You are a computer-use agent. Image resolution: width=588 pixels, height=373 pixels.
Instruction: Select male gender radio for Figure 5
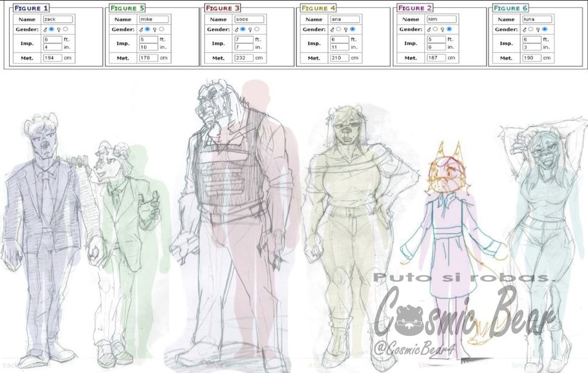coord(147,29)
